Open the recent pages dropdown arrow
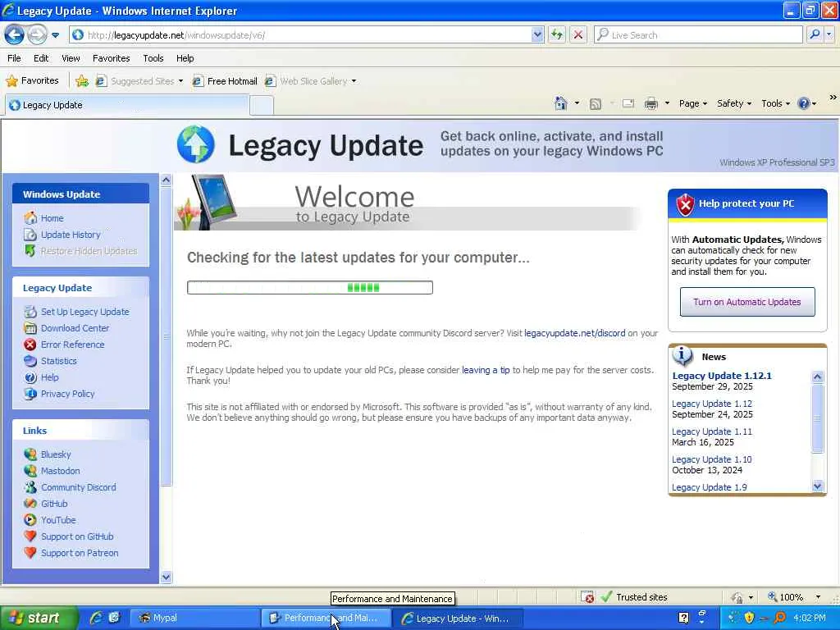This screenshot has width=840, height=630. click(x=55, y=35)
